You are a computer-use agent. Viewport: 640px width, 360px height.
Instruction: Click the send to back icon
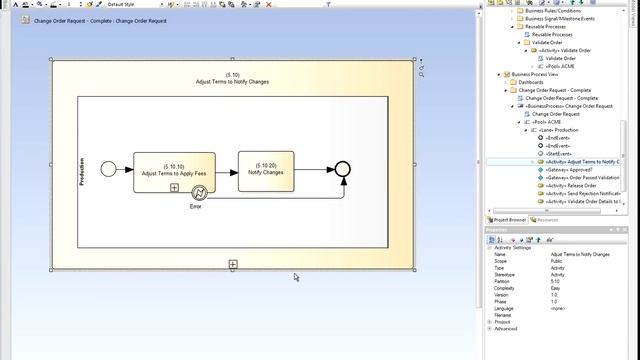(x=231, y=4)
